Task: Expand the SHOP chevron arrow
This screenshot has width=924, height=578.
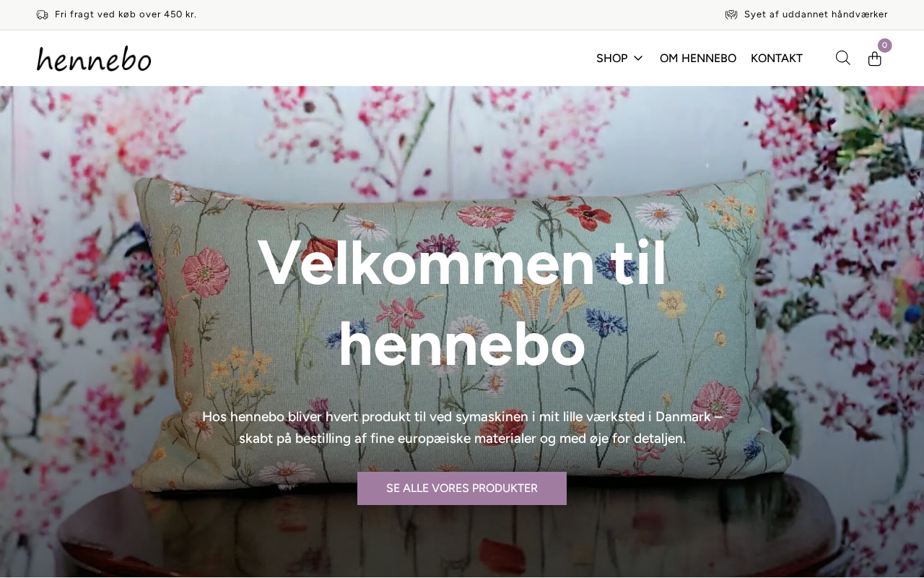Action: click(x=637, y=59)
